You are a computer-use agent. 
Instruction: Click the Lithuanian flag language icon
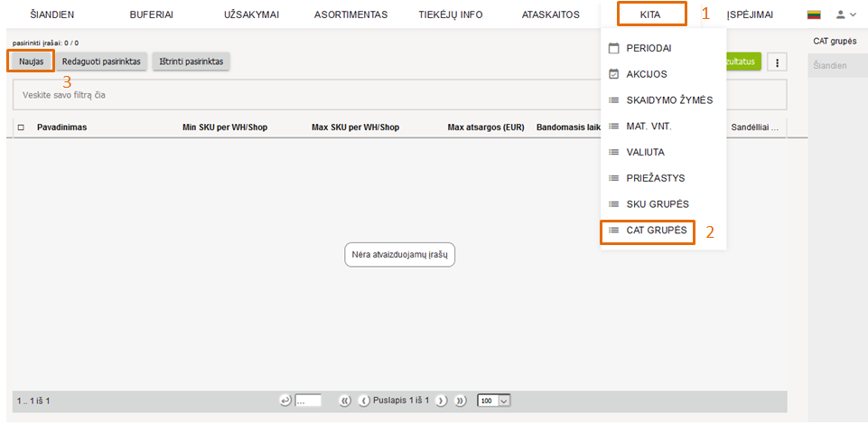tap(814, 14)
